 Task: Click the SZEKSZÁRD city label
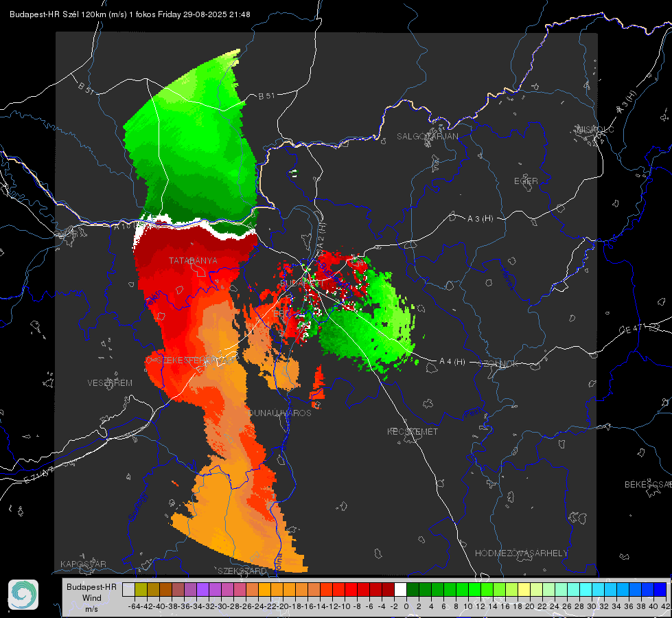click(x=242, y=571)
